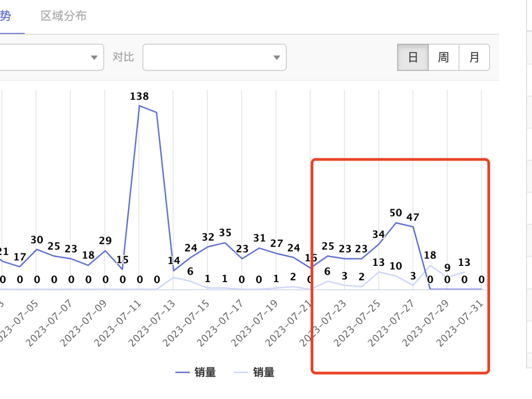532x399 pixels.
Task: Select the data point labeled 50
Action: (x=396, y=223)
